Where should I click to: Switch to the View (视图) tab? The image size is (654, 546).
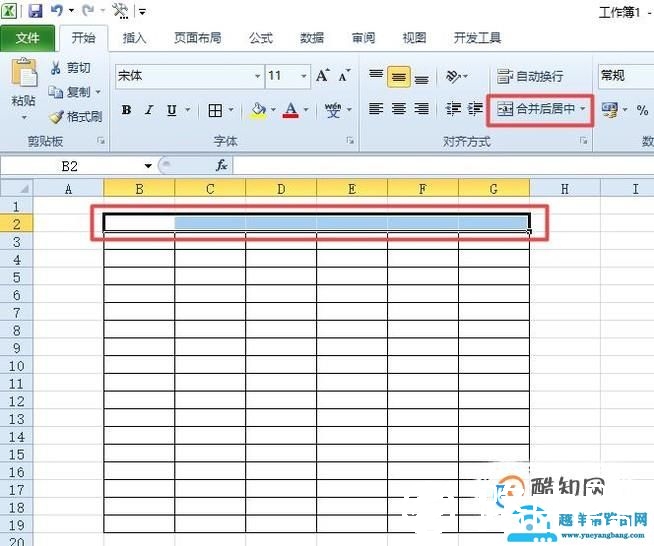(x=414, y=38)
